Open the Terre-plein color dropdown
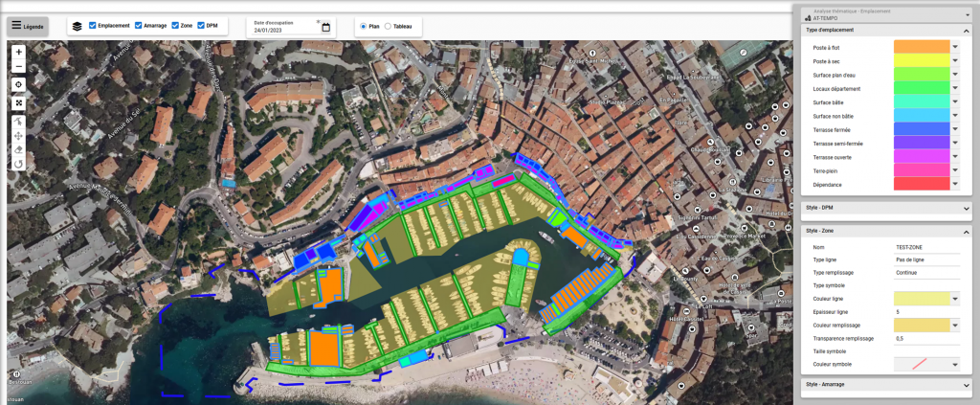This screenshot has width=980, height=405. coord(955,170)
